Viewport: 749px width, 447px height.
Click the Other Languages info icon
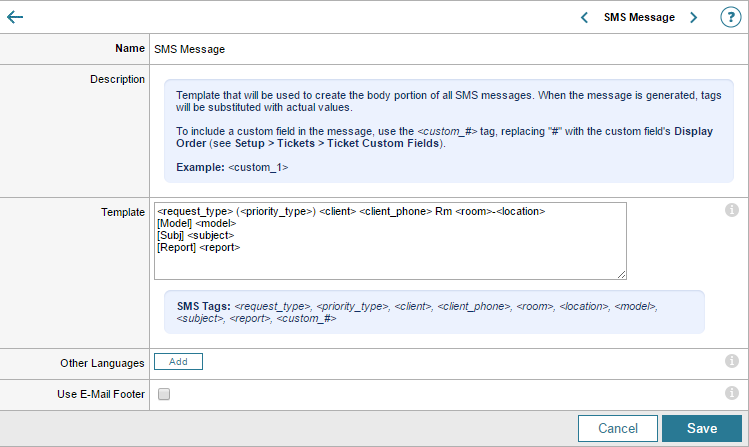[x=731, y=362]
